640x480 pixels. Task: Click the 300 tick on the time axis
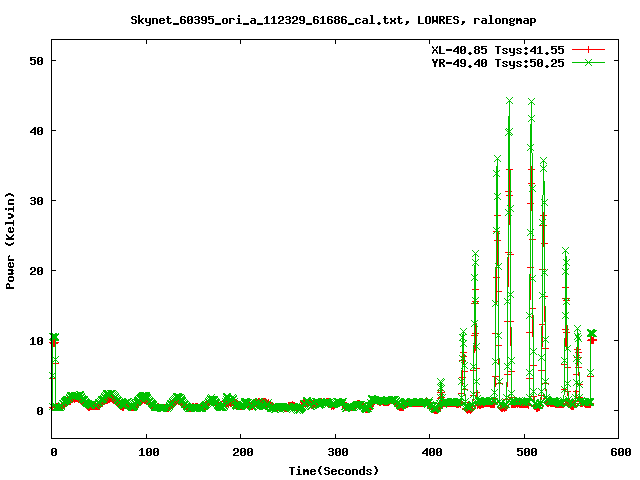pos(335,452)
